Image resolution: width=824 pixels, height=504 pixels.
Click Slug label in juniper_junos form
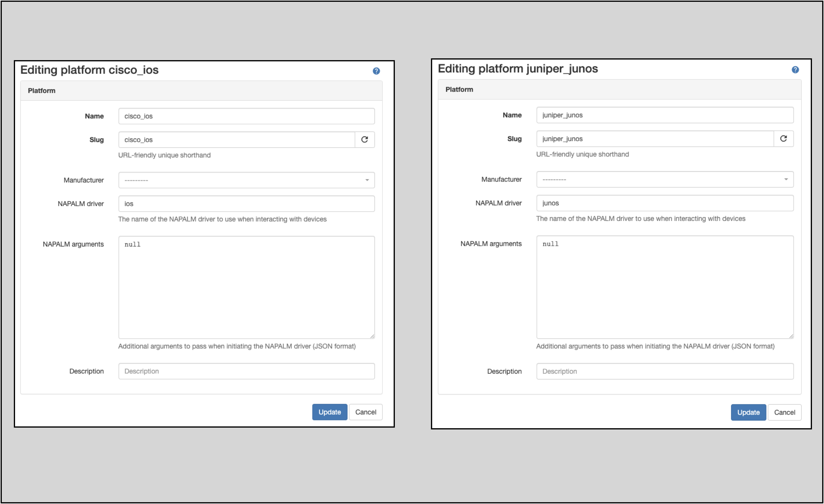pos(514,139)
